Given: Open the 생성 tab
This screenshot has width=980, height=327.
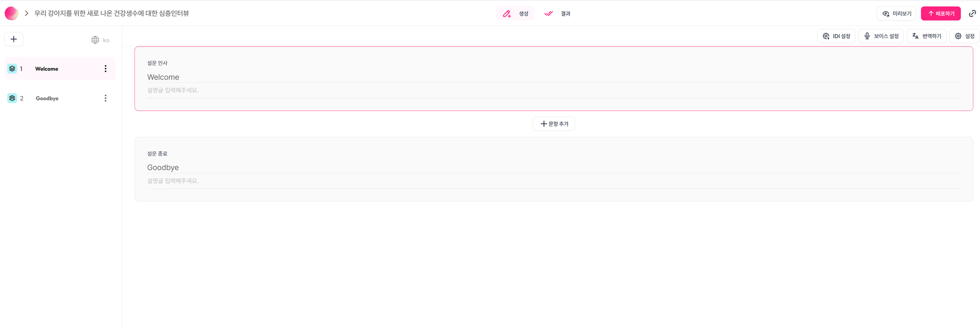Looking at the screenshot, I should click(x=515, y=13).
